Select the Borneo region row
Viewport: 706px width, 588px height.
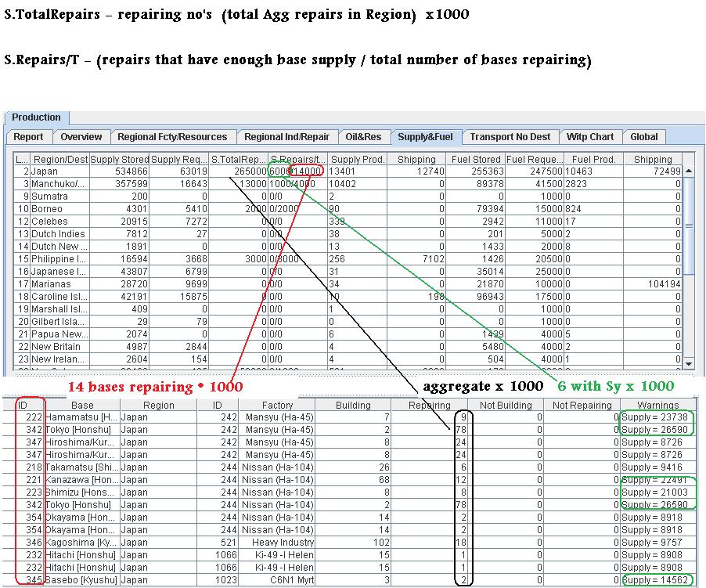348,209
